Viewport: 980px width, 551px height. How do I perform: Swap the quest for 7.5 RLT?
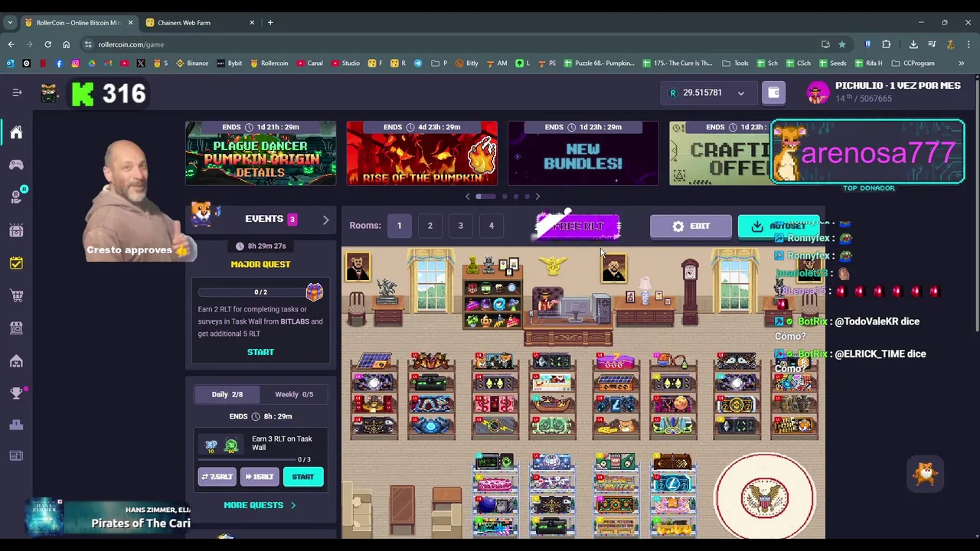[x=217, y=477]
